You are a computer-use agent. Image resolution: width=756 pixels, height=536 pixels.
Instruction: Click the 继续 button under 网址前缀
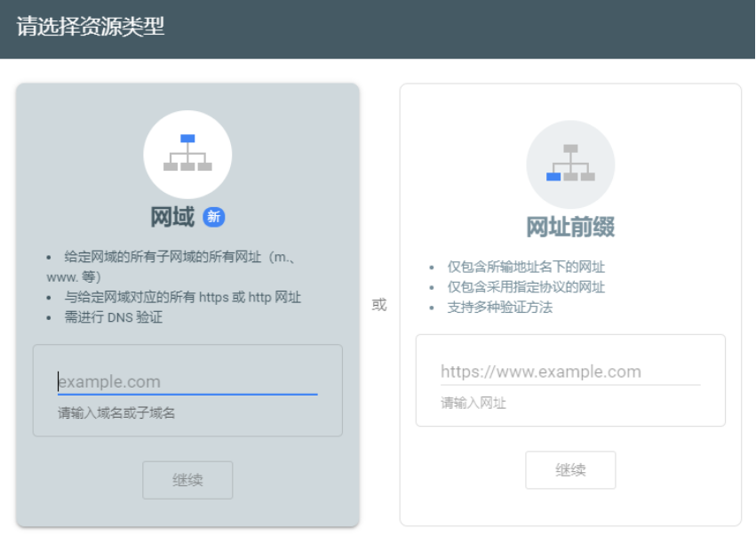pos(569,469)
